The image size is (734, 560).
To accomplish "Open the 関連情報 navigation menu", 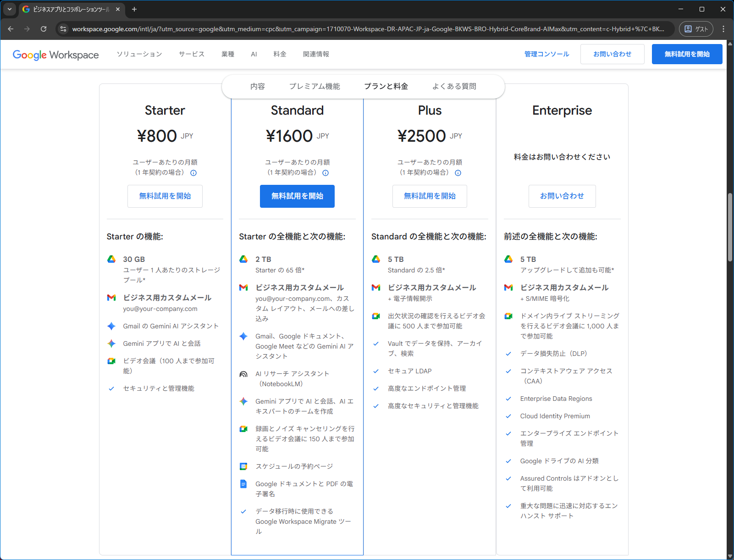I will click(316, 54).
